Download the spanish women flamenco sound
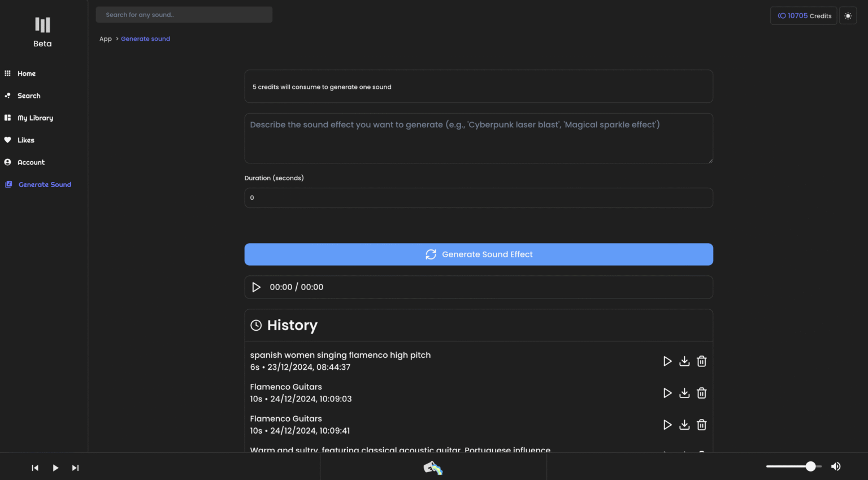The height and width of the screenshot is (480, 868). click(x=684, y=361)
